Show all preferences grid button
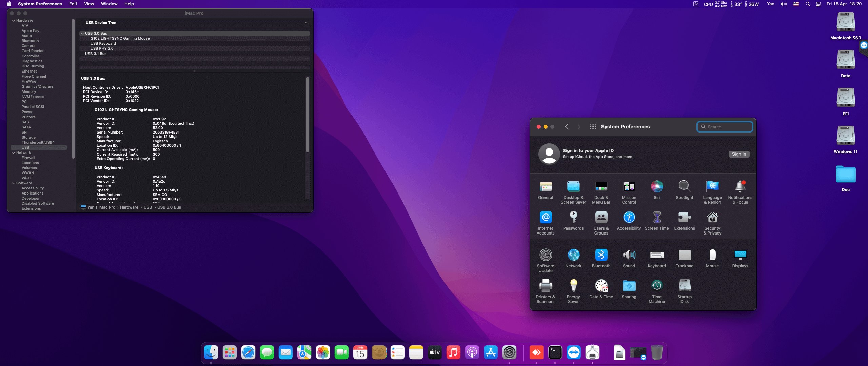The height and width of the screenshot is (366, 868). 593,127
